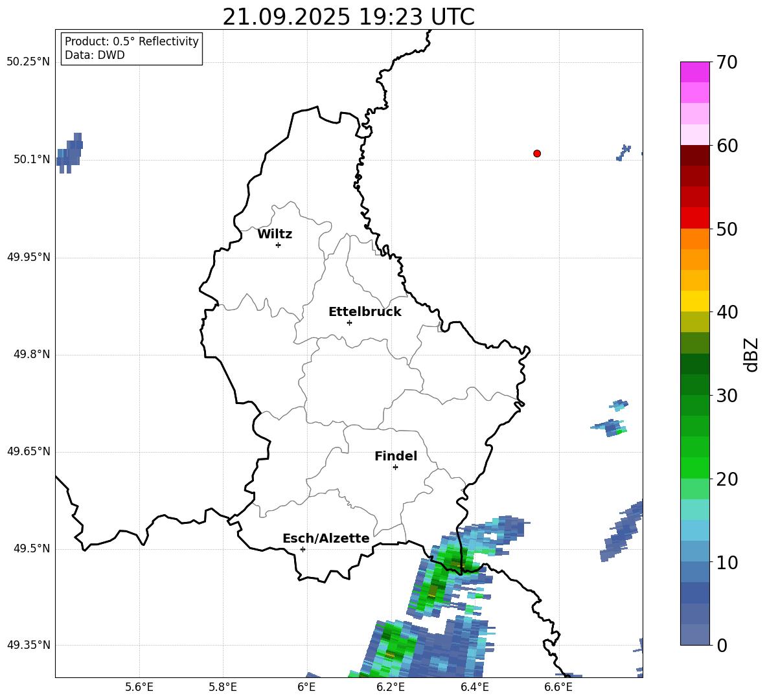Click the 6°E longitude label
Screen dimensions: 767x700
(306, 687)
